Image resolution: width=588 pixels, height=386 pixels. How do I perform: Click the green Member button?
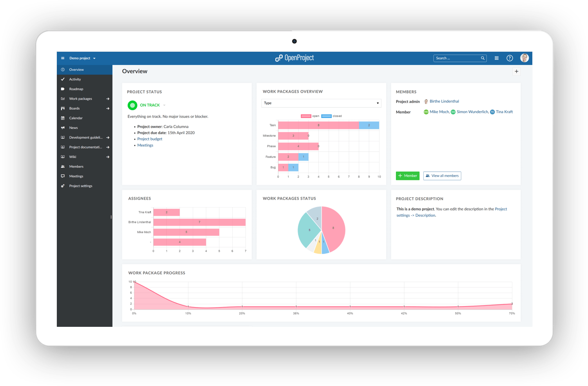[407, 176]
